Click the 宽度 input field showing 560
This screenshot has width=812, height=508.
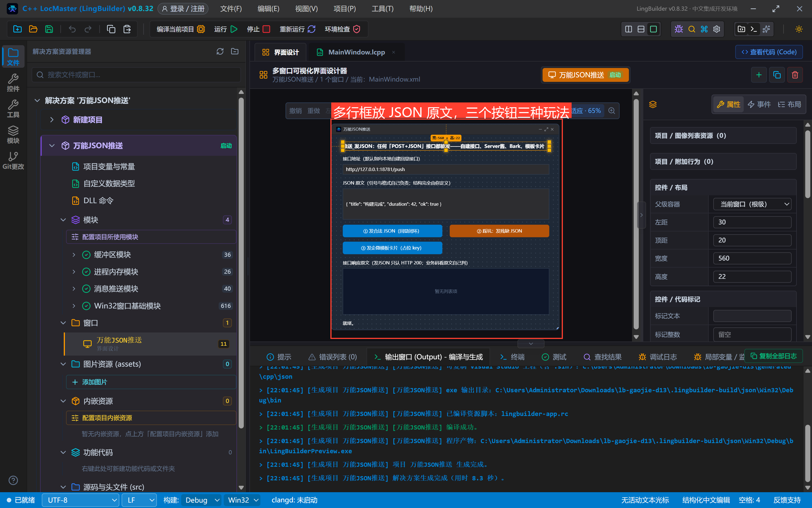[752, 258]
